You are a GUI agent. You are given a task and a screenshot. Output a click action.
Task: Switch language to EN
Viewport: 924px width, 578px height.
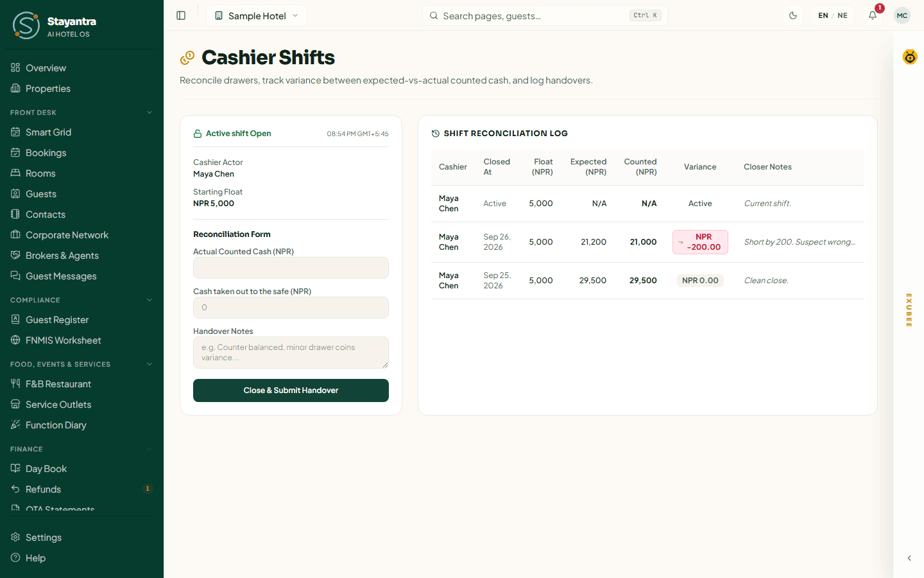pyautogui.click(x=823, y=15)
